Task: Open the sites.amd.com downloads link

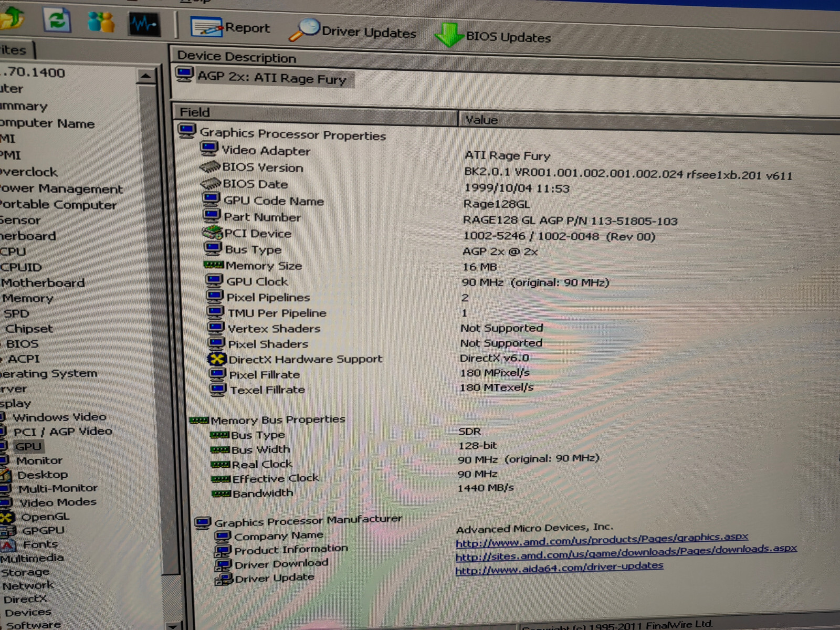Action: (x=626, y=552)
